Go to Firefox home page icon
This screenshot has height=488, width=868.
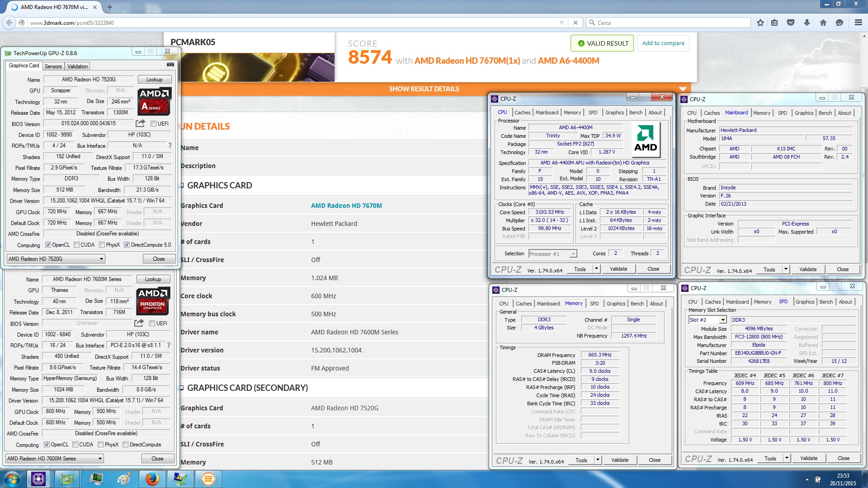pyautogui.click(x=823, y=23)
